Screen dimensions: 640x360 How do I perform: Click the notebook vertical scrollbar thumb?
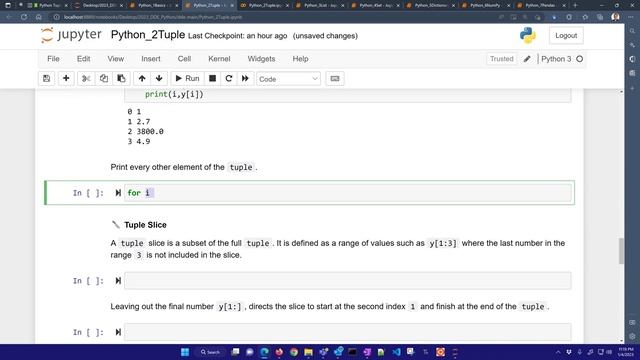[x=621, y=251]
